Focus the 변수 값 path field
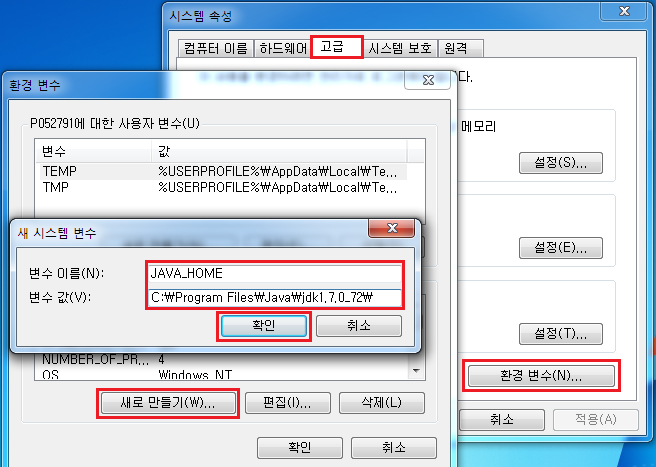This screenshot has height=467, width=656. pos(275,298)
